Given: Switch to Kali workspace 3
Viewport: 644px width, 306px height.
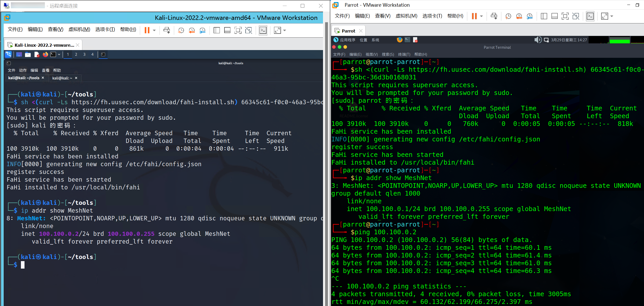Looking at the screenshot, I should [x=84, y=54].
